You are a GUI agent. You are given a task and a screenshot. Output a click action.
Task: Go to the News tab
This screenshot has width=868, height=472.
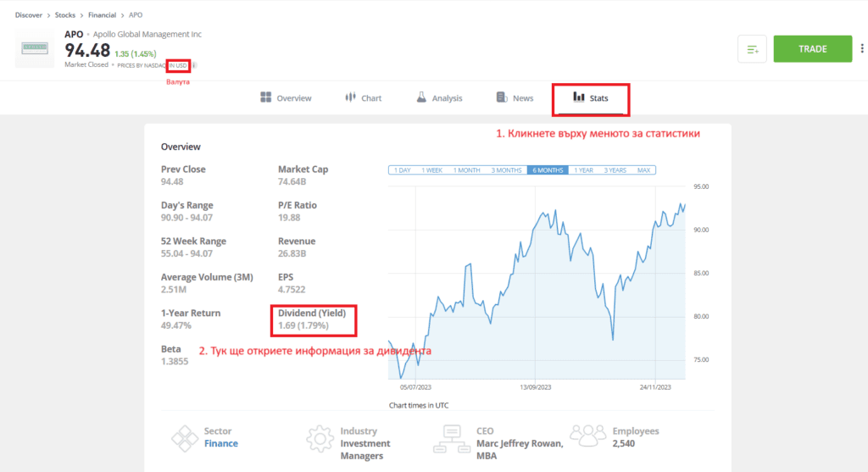[515, 98]
